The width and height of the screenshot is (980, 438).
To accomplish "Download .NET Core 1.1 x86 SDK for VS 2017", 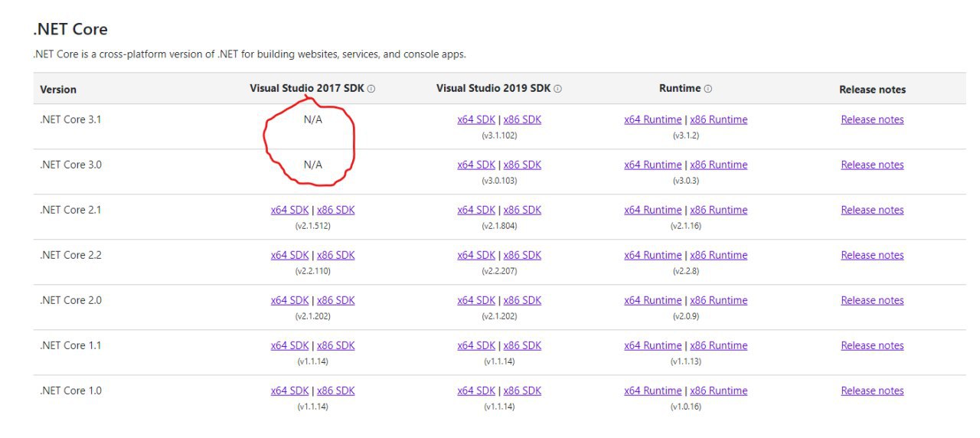I will tap(336, 345).
